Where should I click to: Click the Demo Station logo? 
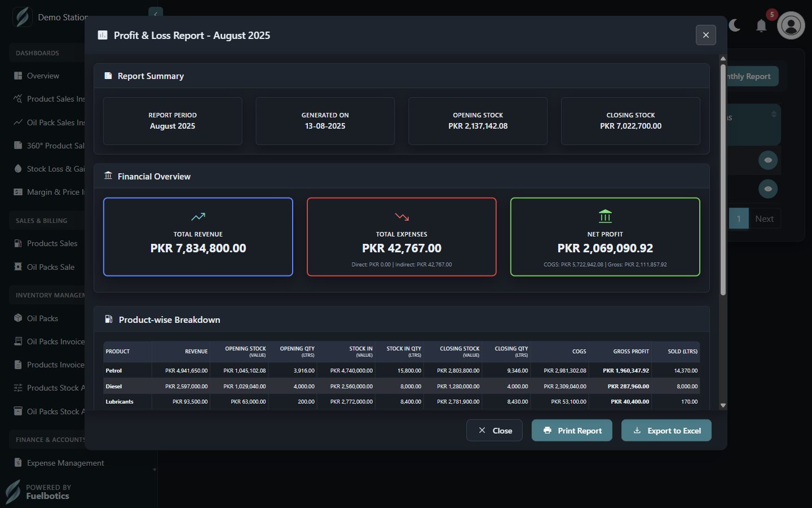tap(23, 17)
